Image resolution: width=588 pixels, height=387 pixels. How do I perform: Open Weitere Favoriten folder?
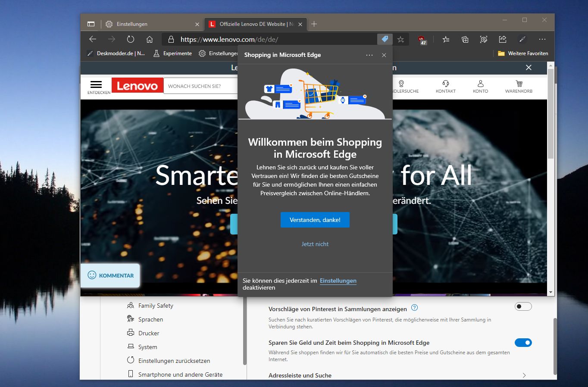(523, 53)
